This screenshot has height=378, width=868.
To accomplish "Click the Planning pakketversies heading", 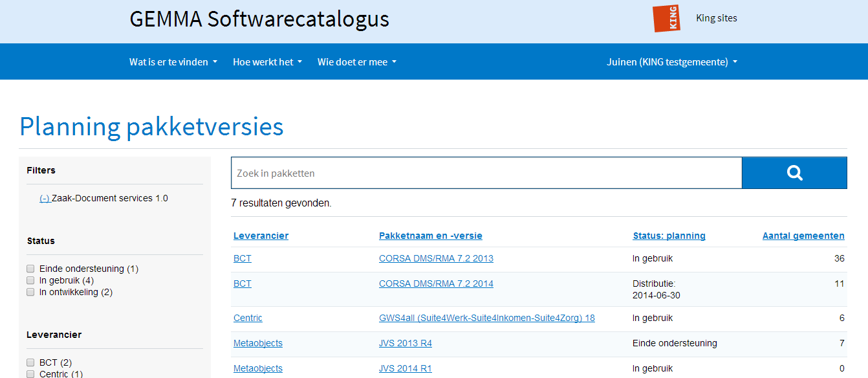I will pyautogui.click(x=151, y=127).
